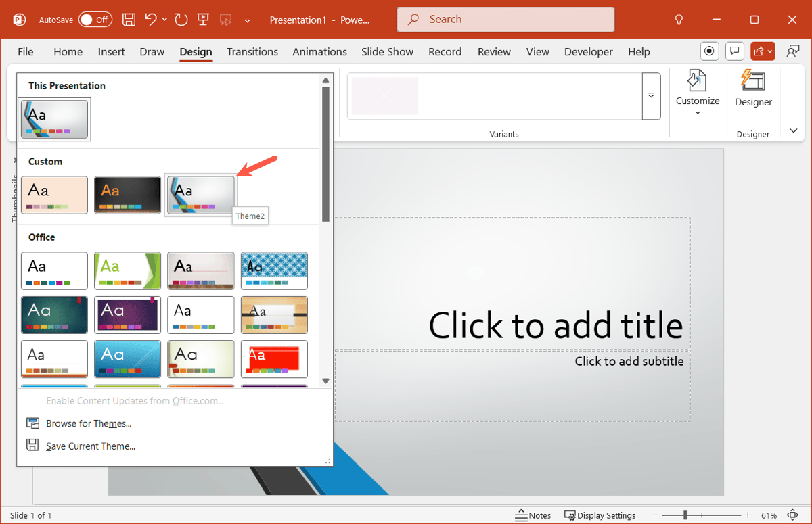
Task: Click the zoom in plus button
Action: pyautogui.click(x=747, y=515)
